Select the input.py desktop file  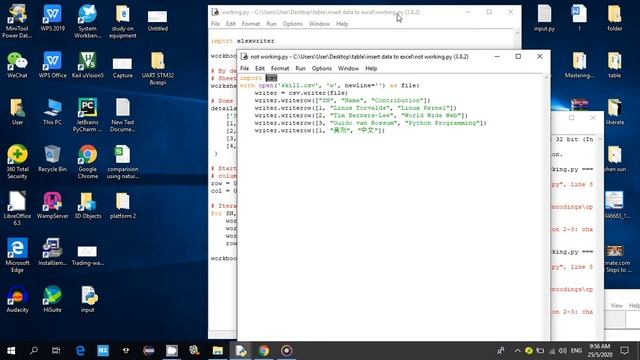[544, 18]
